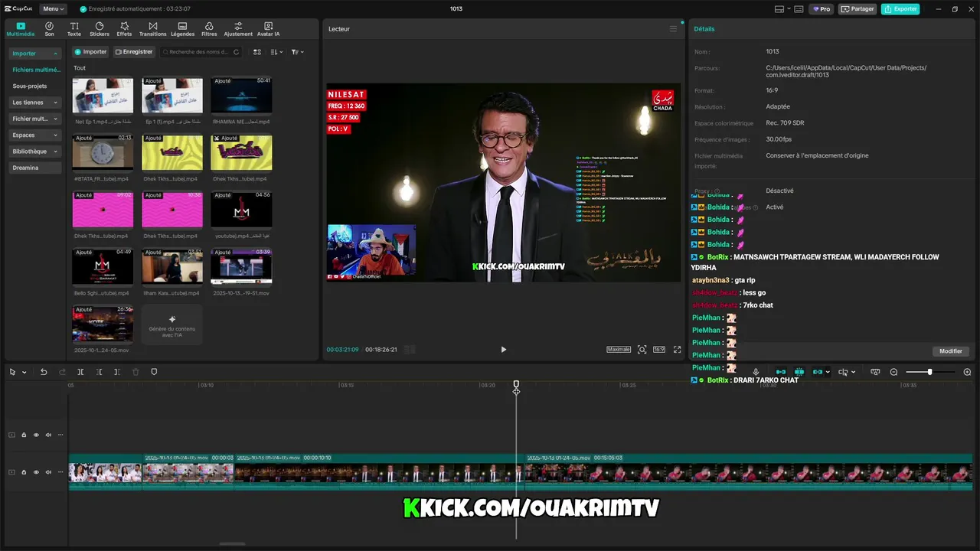Click the Génère du contenu avec l'IA tile

point(172,324)
